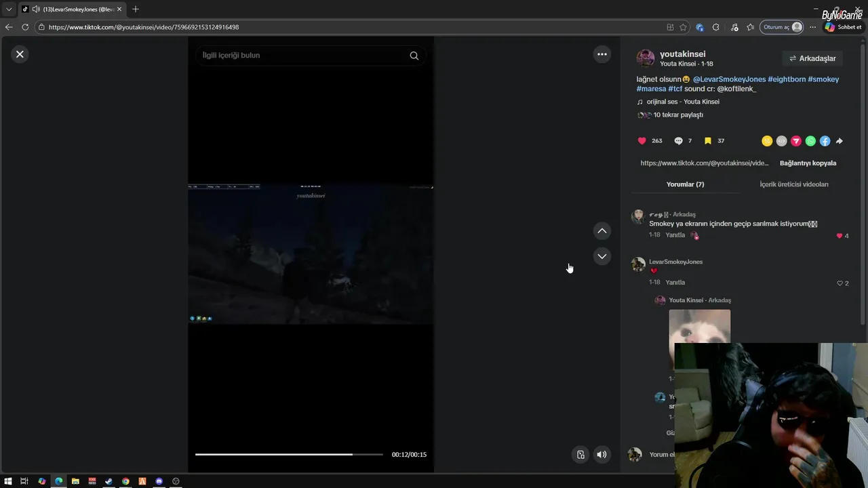
Task: Open Windows Start menu
Action: click(x=8, y=481)
